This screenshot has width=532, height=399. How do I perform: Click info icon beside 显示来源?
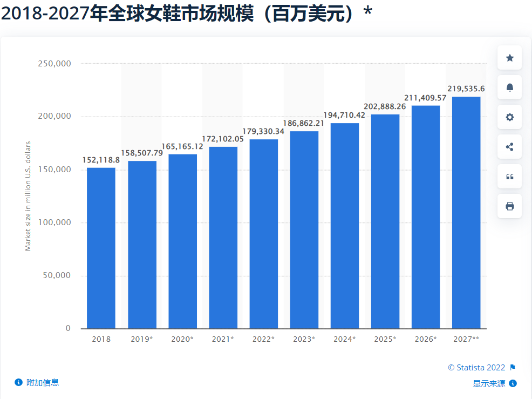click(513, 383)
